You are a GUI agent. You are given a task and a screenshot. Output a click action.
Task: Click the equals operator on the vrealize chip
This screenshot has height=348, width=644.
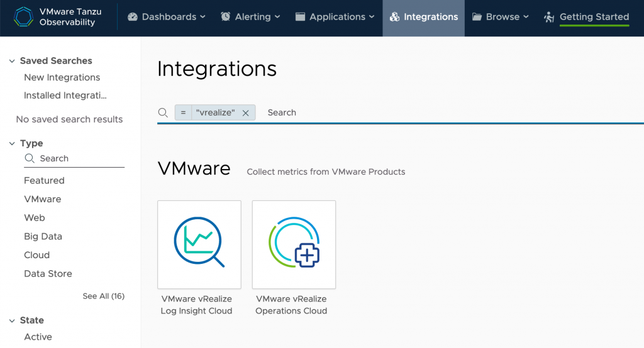tap(183, 112)
